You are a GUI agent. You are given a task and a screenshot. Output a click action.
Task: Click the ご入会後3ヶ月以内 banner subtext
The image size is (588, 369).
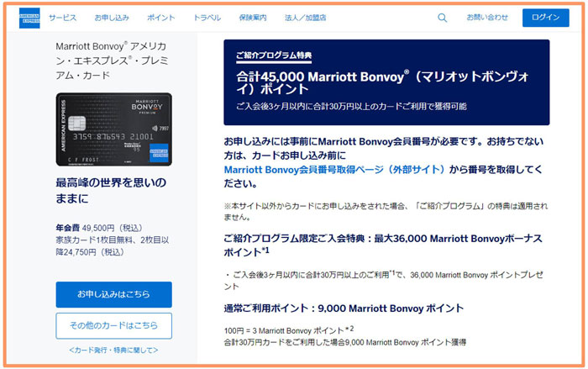(x=351, y=106)
